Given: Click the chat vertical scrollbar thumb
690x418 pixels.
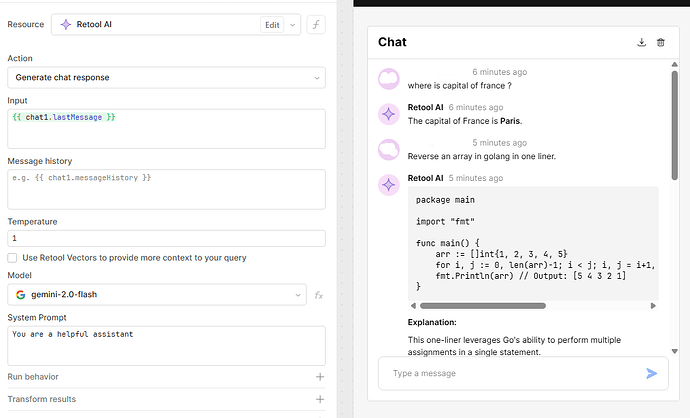Looking at the screenshot, I should (675, 125).
